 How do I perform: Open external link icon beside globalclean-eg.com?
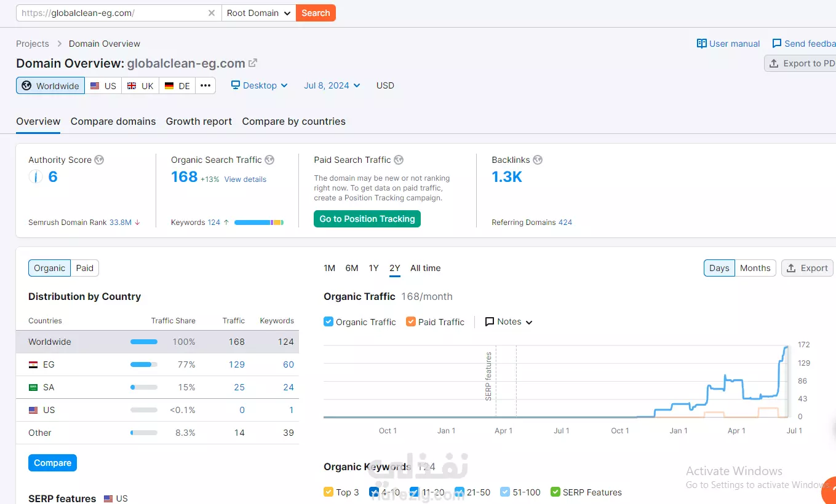tap(253, 63)
